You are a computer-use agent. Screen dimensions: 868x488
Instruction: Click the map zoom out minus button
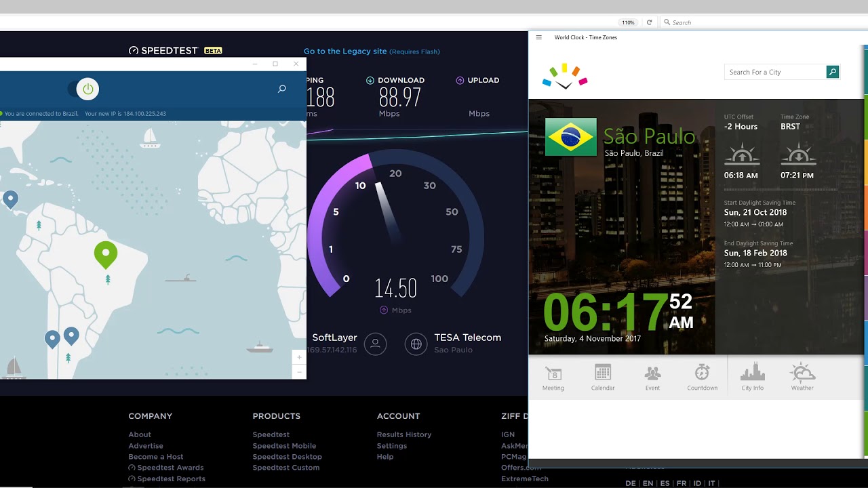pyautogui.click(x=299, y=372)
